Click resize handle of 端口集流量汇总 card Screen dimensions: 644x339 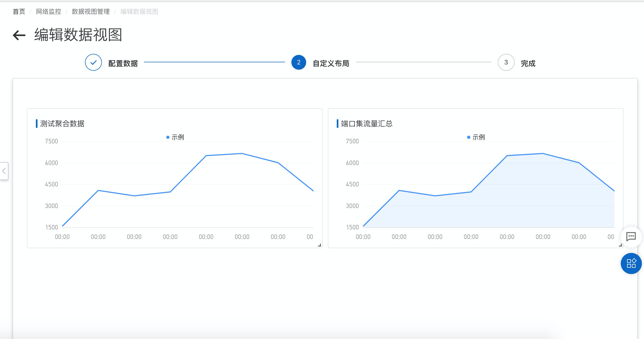click(x=620, y=245)
